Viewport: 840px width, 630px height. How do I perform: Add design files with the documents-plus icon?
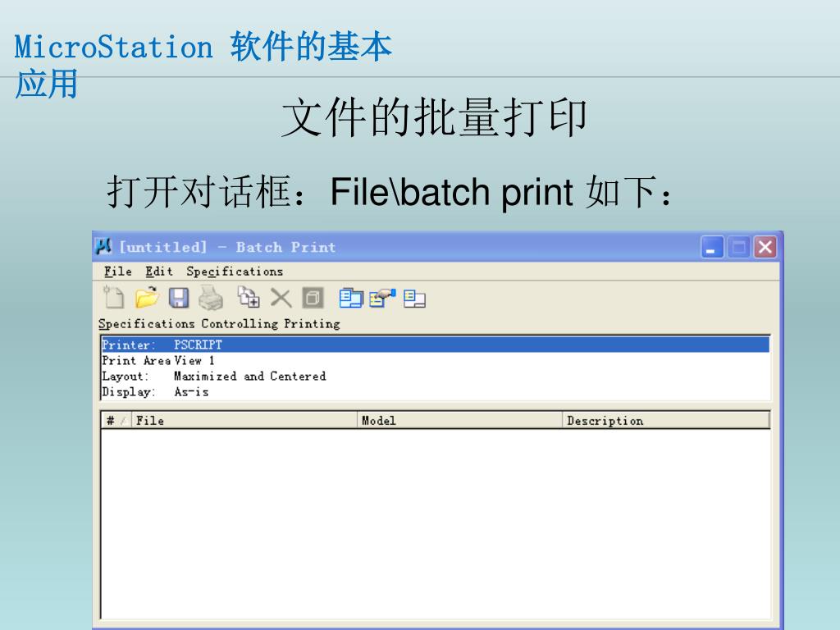point(249,297)
